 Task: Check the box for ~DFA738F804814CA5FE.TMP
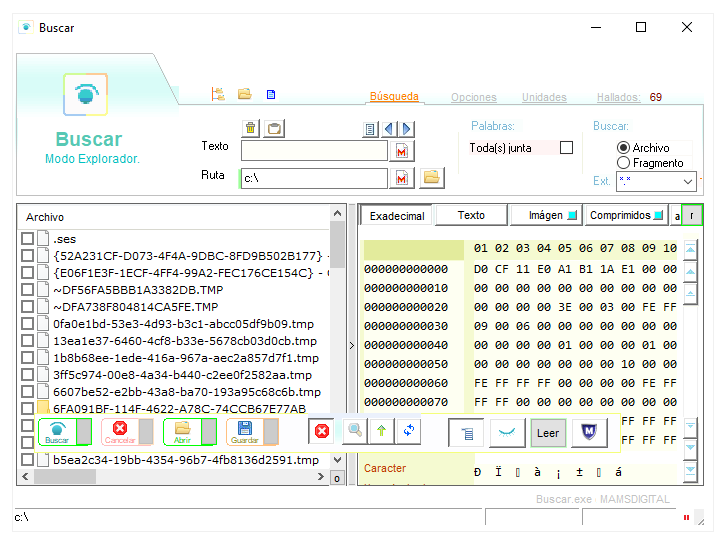click(28, 307)
